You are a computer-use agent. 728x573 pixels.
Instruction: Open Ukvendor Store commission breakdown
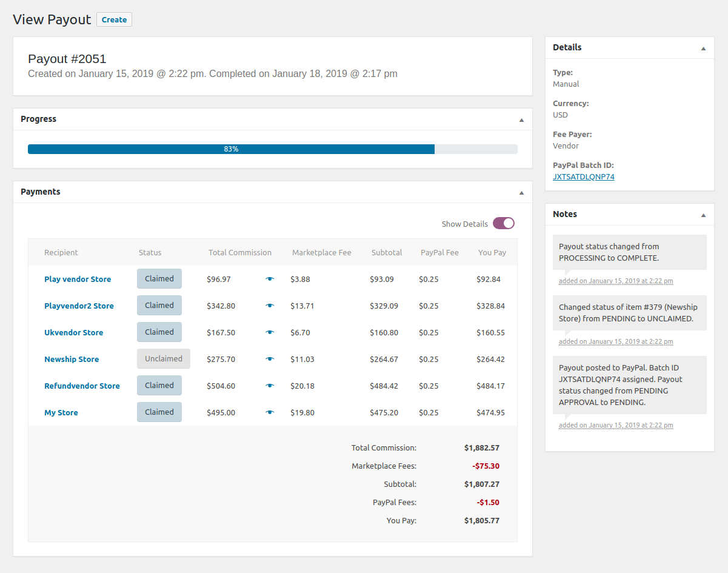269,332
